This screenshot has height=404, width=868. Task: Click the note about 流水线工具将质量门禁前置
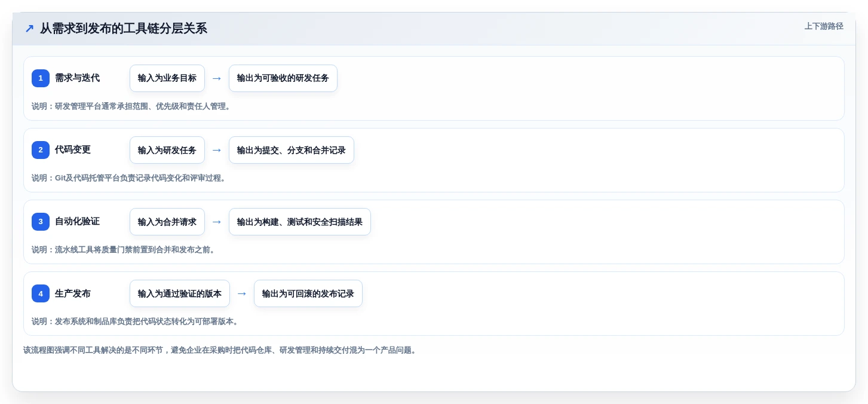pos(125,250)
